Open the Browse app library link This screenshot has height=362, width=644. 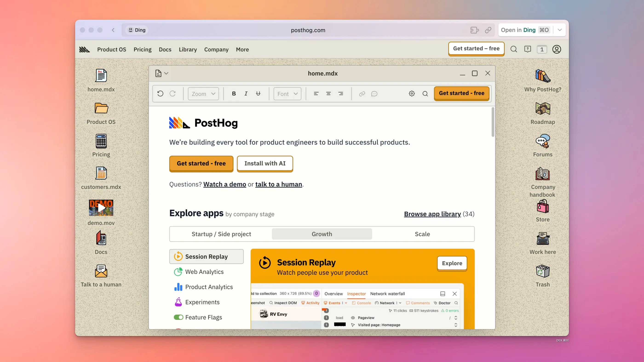click(x=432, y=214)
